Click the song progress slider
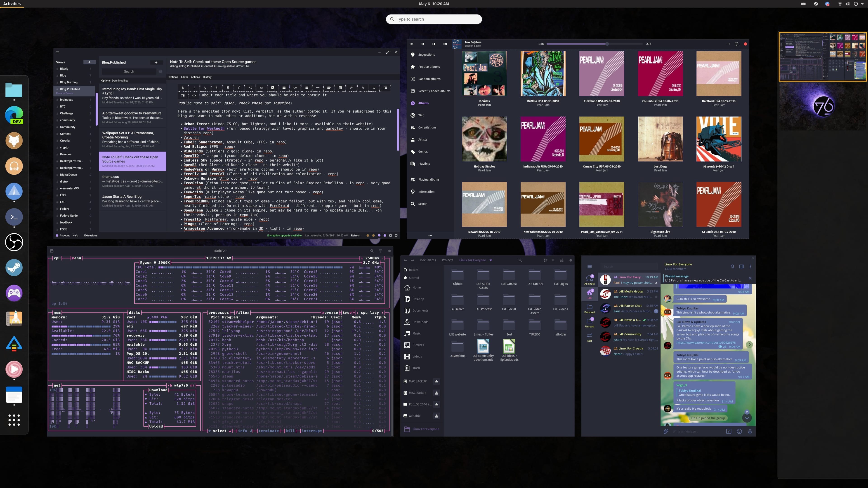Image resolution: width=868 pixels, height=488 pixels. (x=593, y=44)
